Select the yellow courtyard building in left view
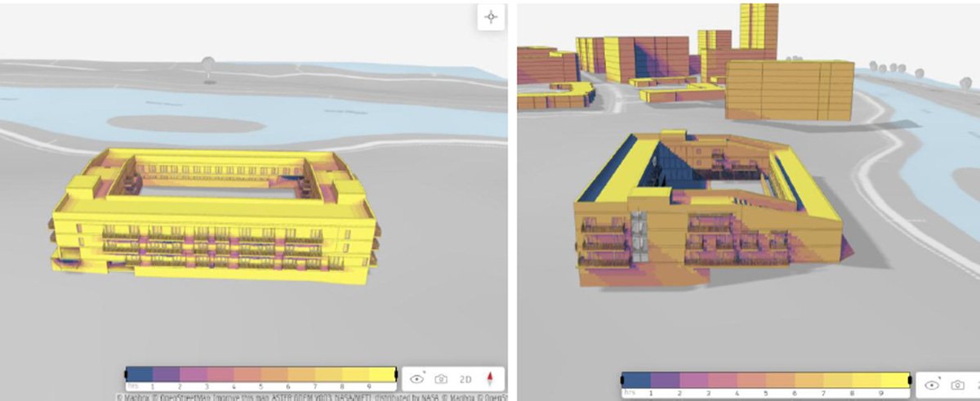Screen dimensions: 980x401 pyautogui.click(x=214, y=216)
